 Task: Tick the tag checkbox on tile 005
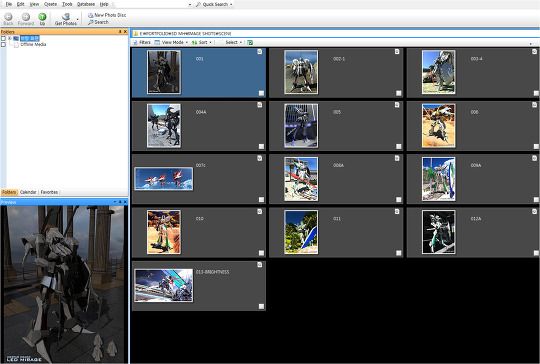point(399,147)
